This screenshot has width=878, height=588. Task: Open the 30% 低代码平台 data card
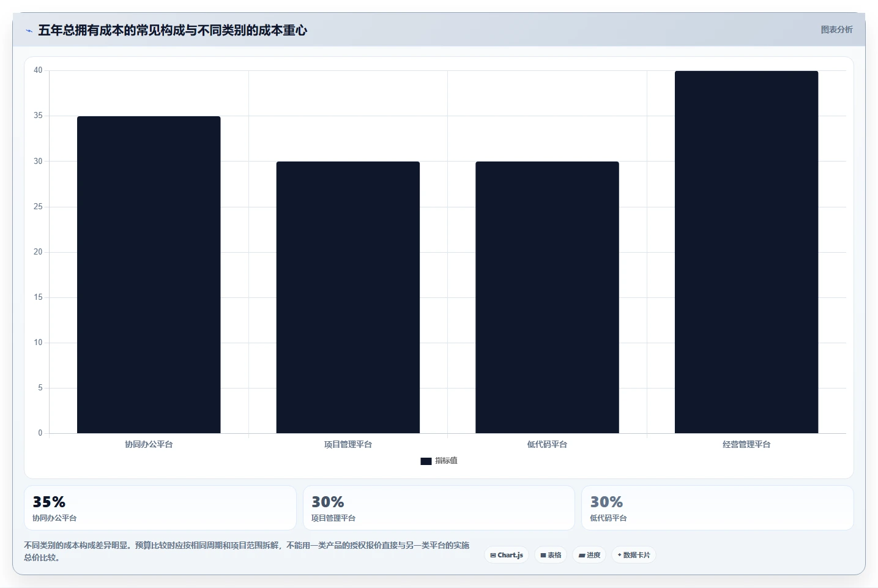point(717,508)
